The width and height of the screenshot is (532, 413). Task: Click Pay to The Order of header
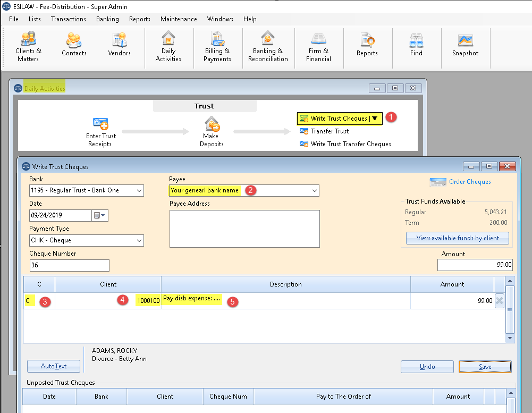[343, 397]
